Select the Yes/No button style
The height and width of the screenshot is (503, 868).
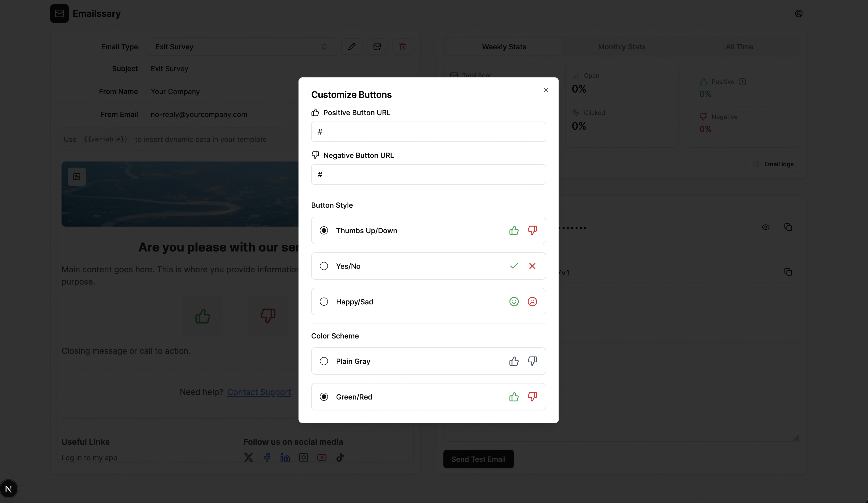coord(323,266)
